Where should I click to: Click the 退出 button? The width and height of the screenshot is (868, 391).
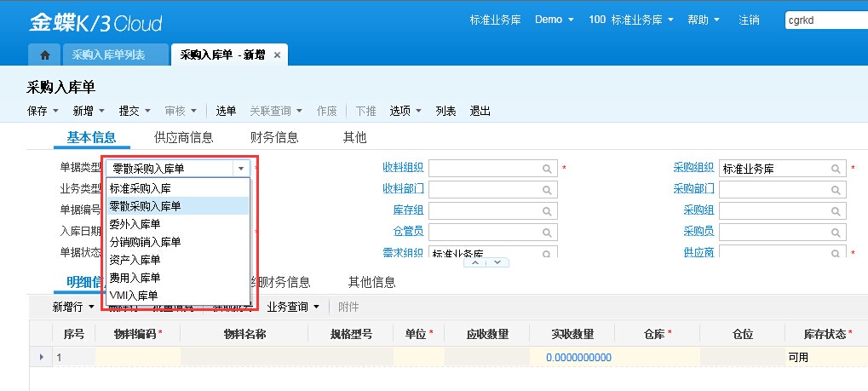(x=480, y=111)
